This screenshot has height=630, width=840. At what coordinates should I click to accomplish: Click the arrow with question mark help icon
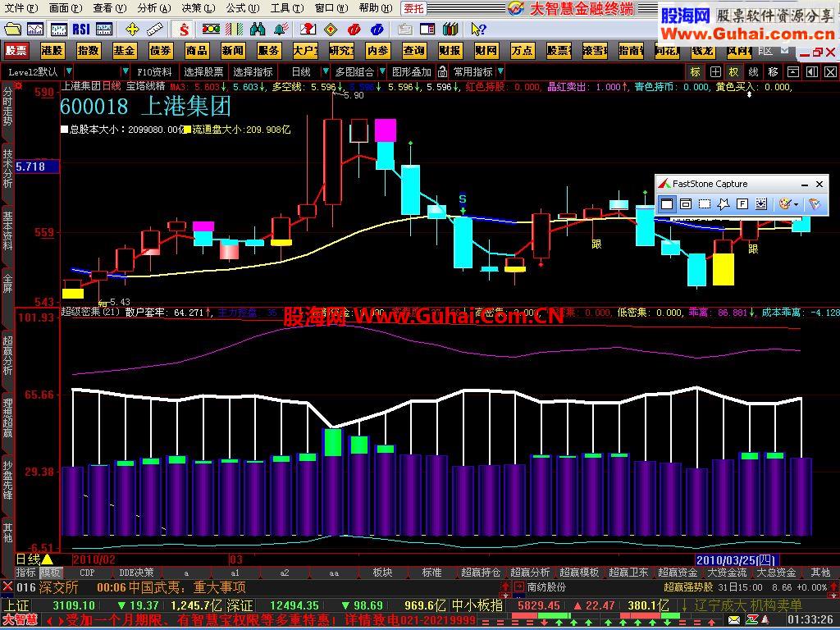click(478, 29)
